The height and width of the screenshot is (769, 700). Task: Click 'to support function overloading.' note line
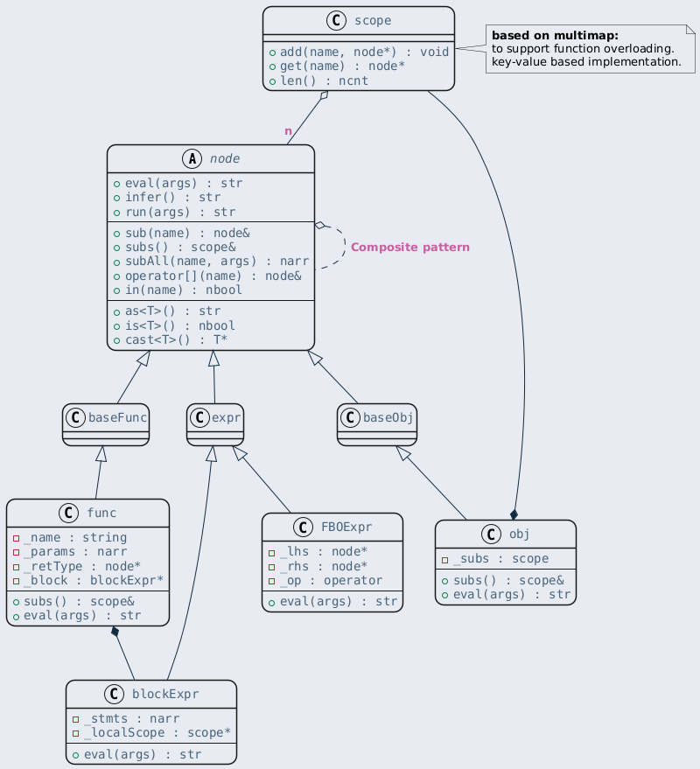pos(583,48)
